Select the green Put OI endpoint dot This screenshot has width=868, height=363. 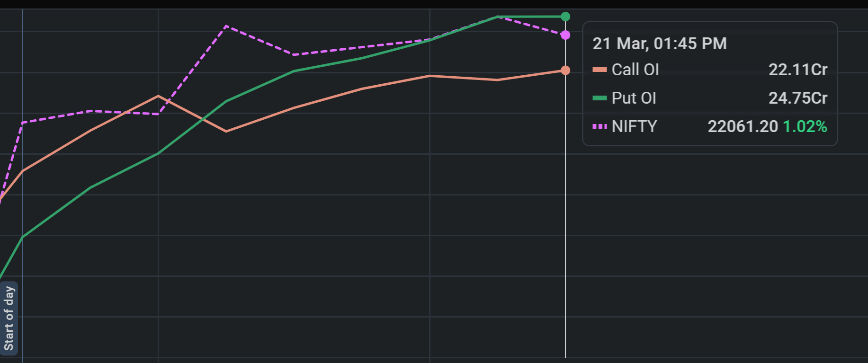coord(565,17)
